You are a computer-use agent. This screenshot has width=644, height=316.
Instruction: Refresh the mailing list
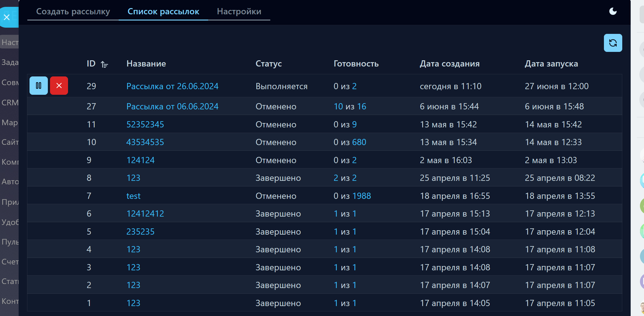(x=613, y=43)
